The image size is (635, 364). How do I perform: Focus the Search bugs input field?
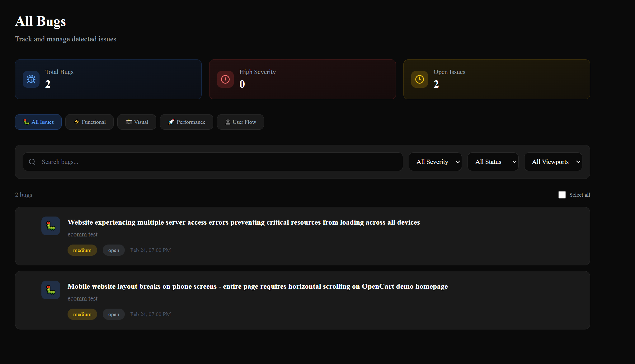click(218, 162)
